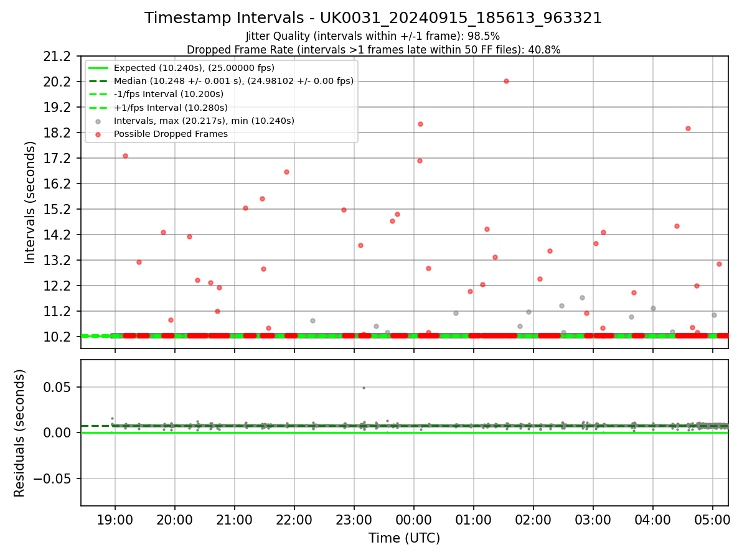This screenshot has height=560, width=747.
Task: Click the x-axis tick label '19:00'
Action: point(115,520)
